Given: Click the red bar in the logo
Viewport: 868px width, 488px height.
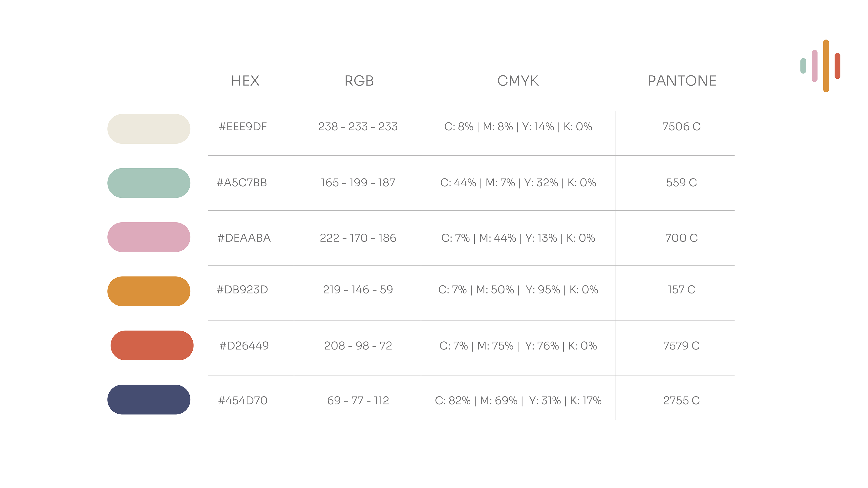Looking at the screenshot, I should 837,66.
